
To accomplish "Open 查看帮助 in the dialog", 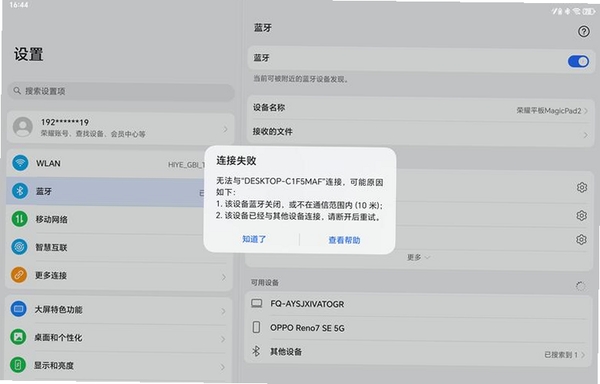I will [344, 240].
